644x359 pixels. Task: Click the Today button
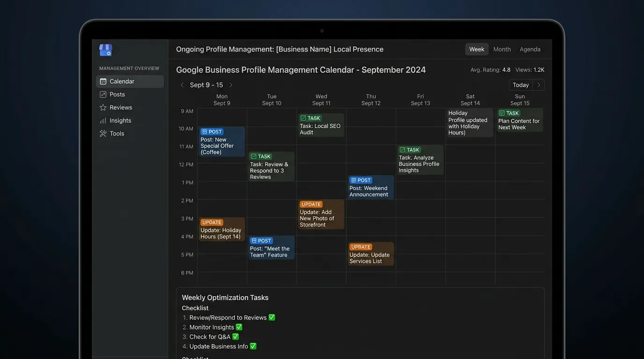pyautogui.click(x=521, y=85)
